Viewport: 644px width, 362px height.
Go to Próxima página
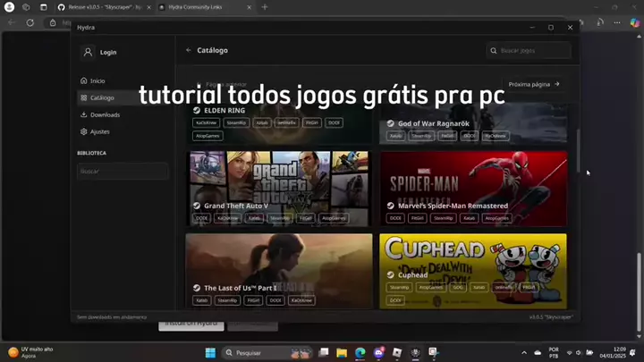click(x=534, y=84)
